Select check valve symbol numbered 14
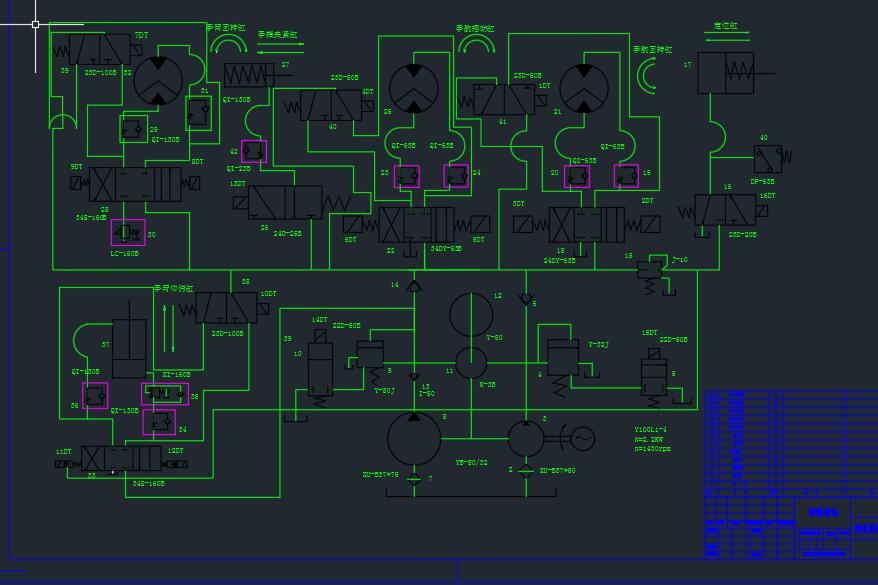This screenshot has width=878, height=585. point(414,287)
